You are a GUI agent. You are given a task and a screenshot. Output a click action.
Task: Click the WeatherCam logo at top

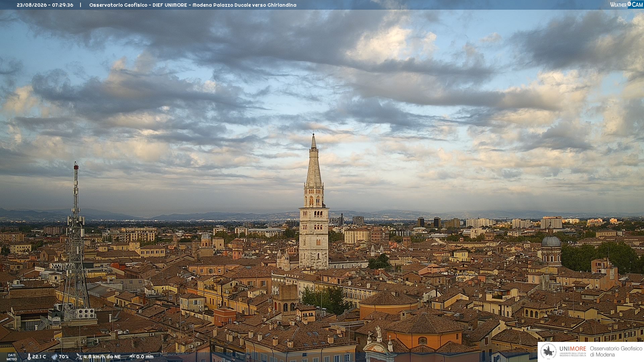click(x=626, y=4)
